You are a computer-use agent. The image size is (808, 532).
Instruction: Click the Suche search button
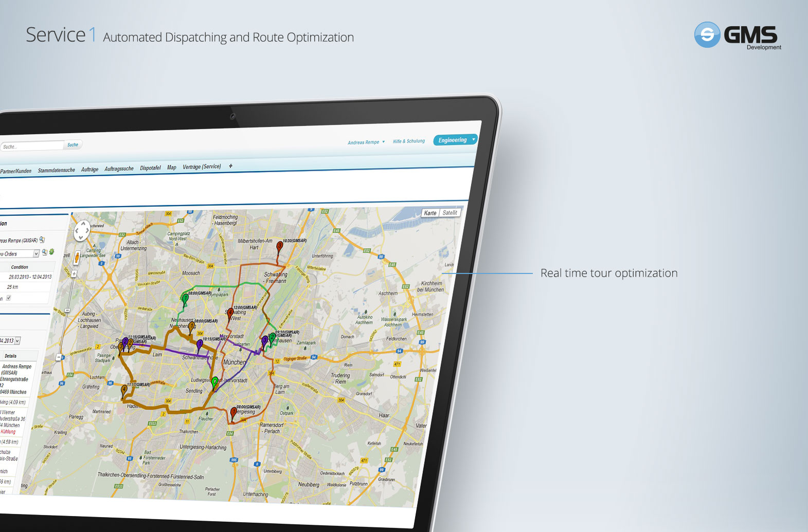pos(73,145)
